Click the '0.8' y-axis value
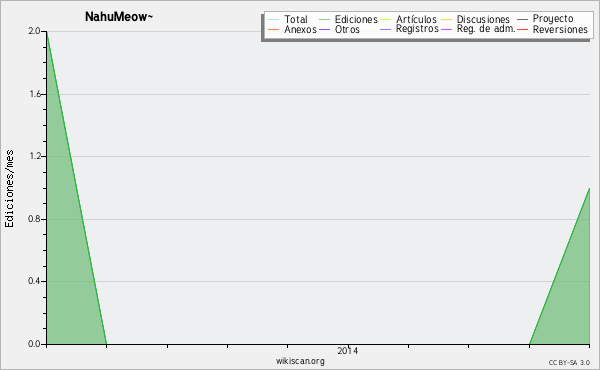 point(34,219)
